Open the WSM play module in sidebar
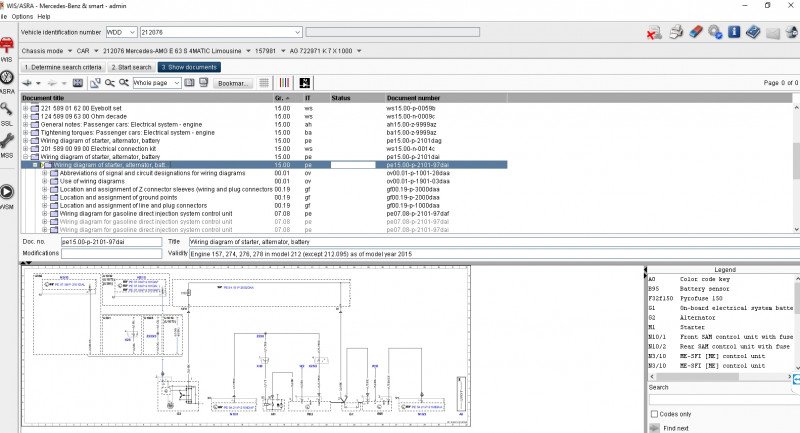800x433 pixels. (x=7, y=196)
